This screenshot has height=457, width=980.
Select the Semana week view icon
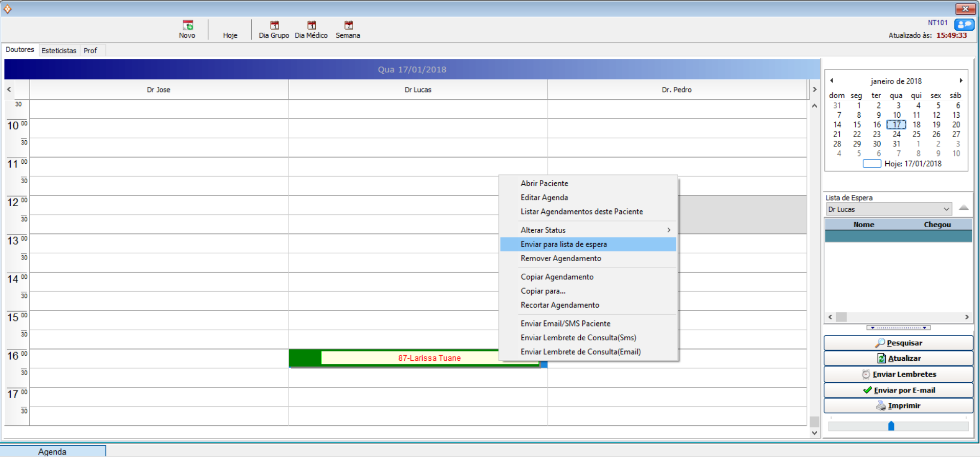[348, 26]
